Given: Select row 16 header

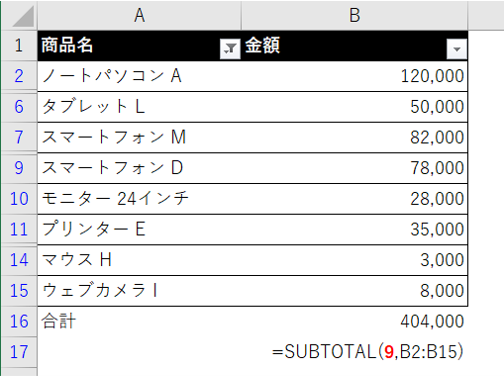Looking at the screenshot, I should point(19,321).
